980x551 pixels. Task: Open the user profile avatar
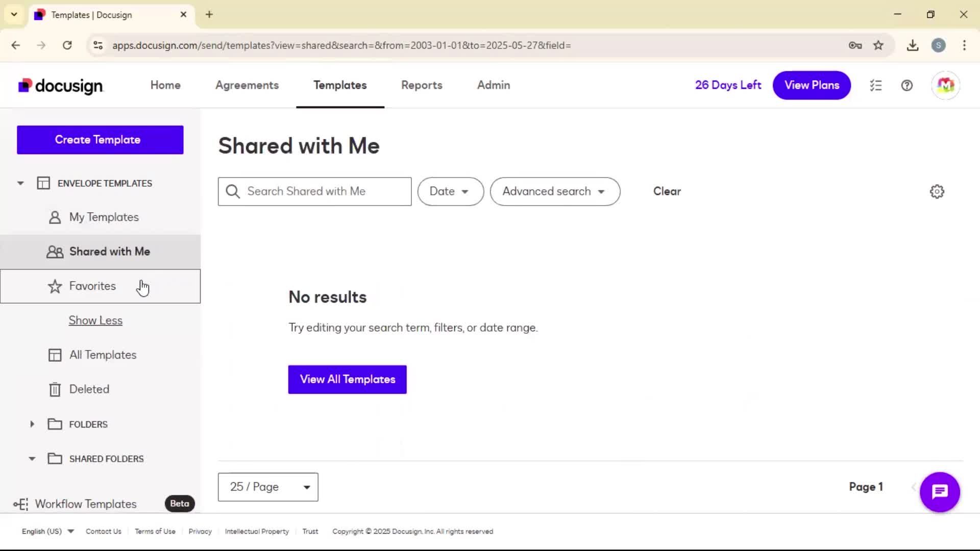click(x=945, y=85)
